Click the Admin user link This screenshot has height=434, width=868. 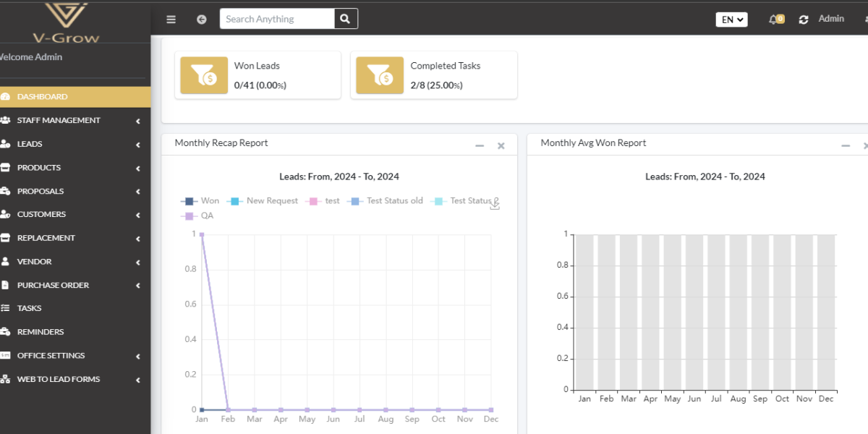coord(831,19)
